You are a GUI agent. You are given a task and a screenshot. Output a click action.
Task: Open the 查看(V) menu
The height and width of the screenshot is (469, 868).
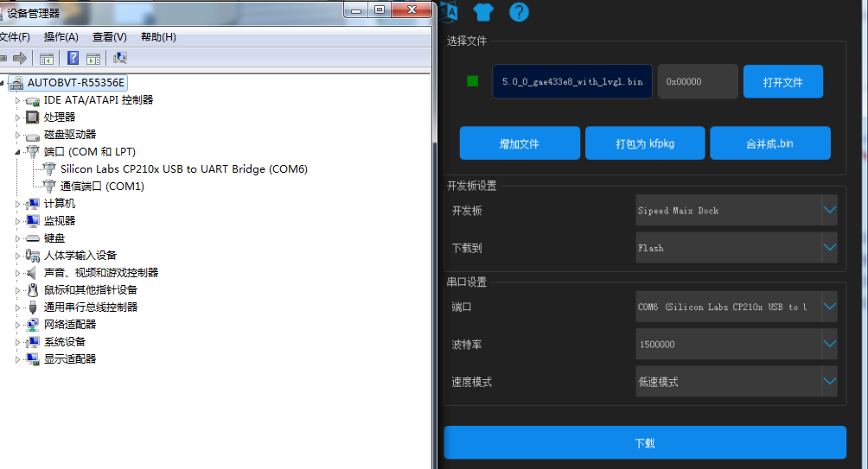tap(109, 37)
